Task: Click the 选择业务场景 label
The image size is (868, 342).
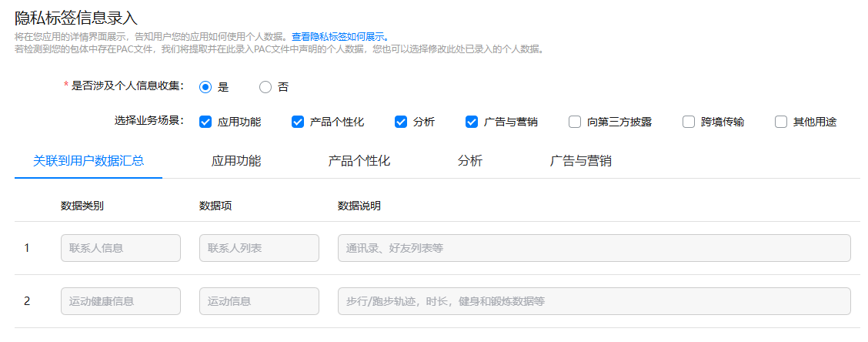Action: (149, 121)
